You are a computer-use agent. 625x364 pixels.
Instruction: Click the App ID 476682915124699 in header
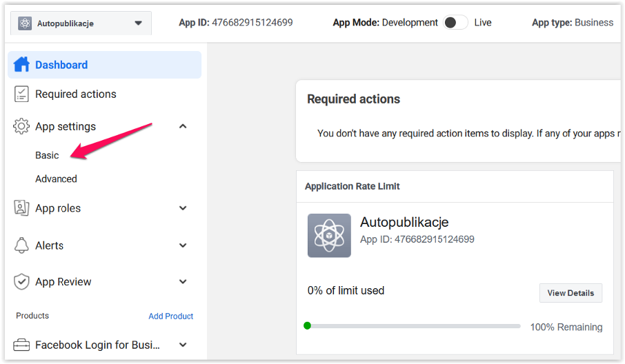click(235, 23)
